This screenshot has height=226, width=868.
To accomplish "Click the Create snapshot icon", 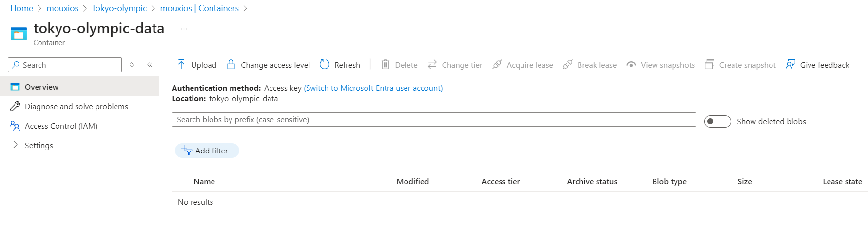I will [710, 64].
